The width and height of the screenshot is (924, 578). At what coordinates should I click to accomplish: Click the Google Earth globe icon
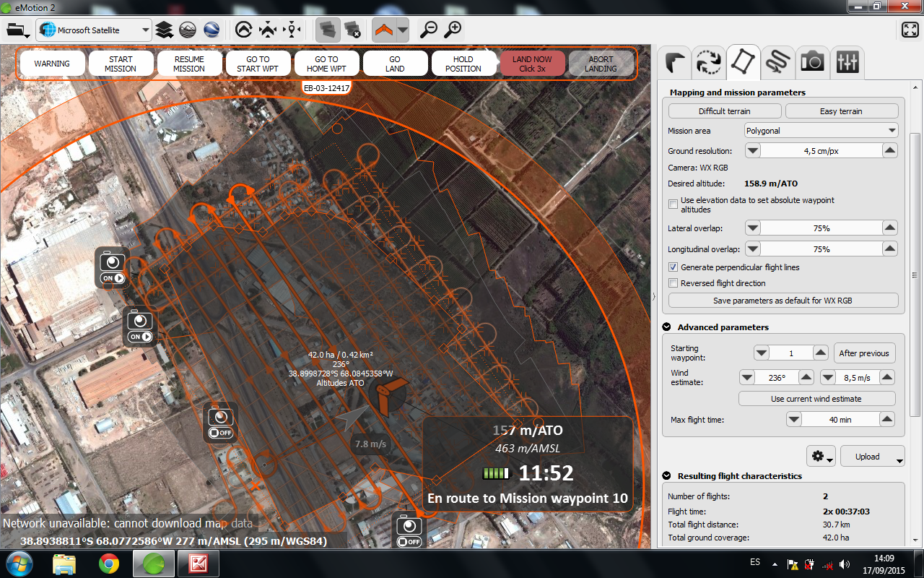click(x=212, y=30)
